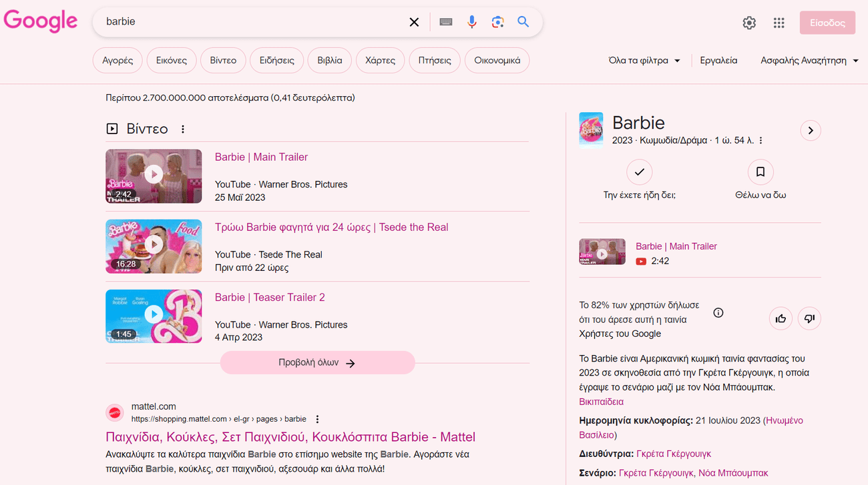Search by image with the Lens icon

497,22
